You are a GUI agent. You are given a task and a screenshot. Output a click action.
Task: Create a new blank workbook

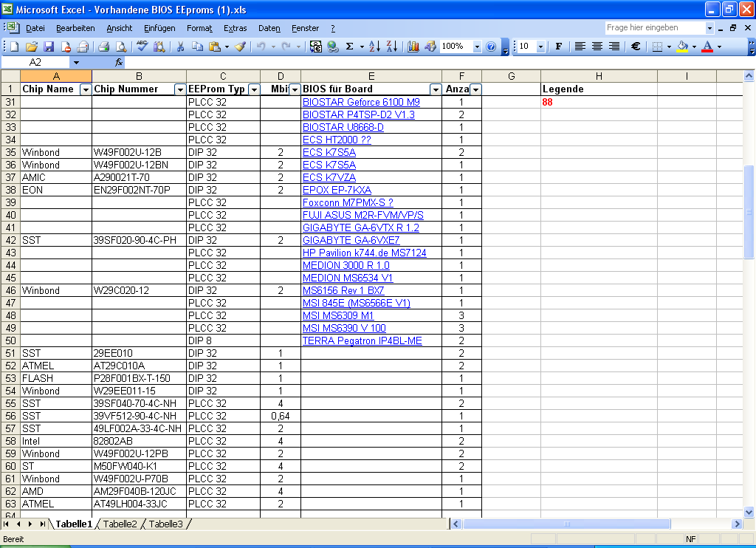(15, 47)
